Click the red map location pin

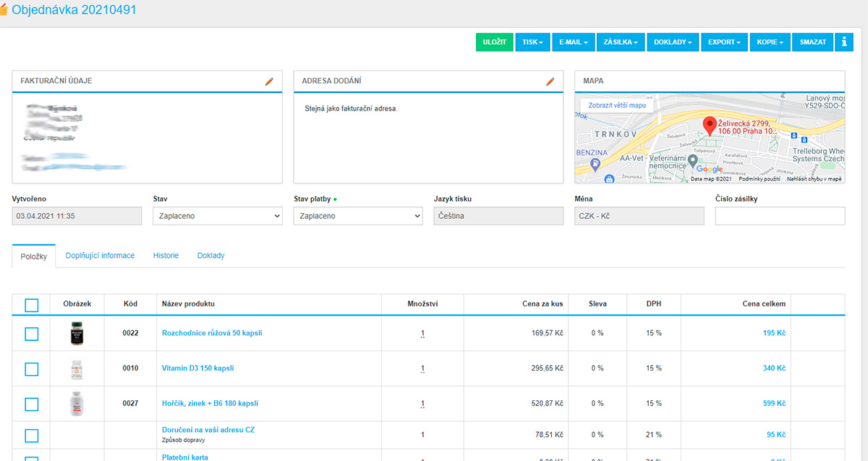pyautogui.click(x=710, y=126)
